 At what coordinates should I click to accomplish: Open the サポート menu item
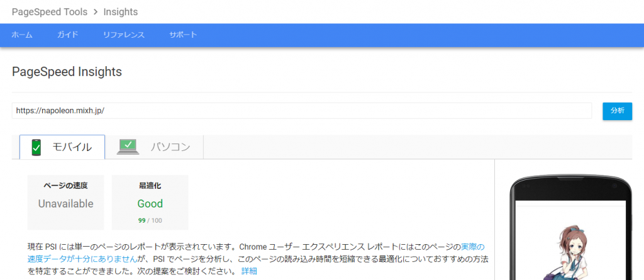pos(183,35)
